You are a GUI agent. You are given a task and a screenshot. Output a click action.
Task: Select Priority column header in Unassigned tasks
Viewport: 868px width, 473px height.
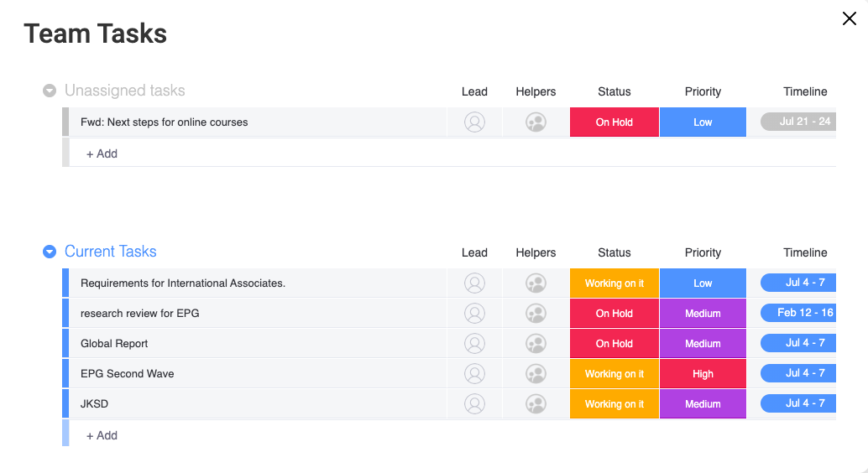click(x=703, y=92)
